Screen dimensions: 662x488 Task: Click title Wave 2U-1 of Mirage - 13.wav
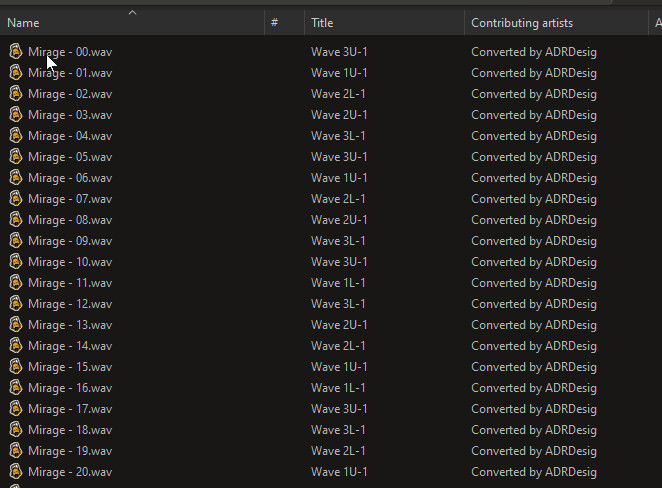pos(339,325)
